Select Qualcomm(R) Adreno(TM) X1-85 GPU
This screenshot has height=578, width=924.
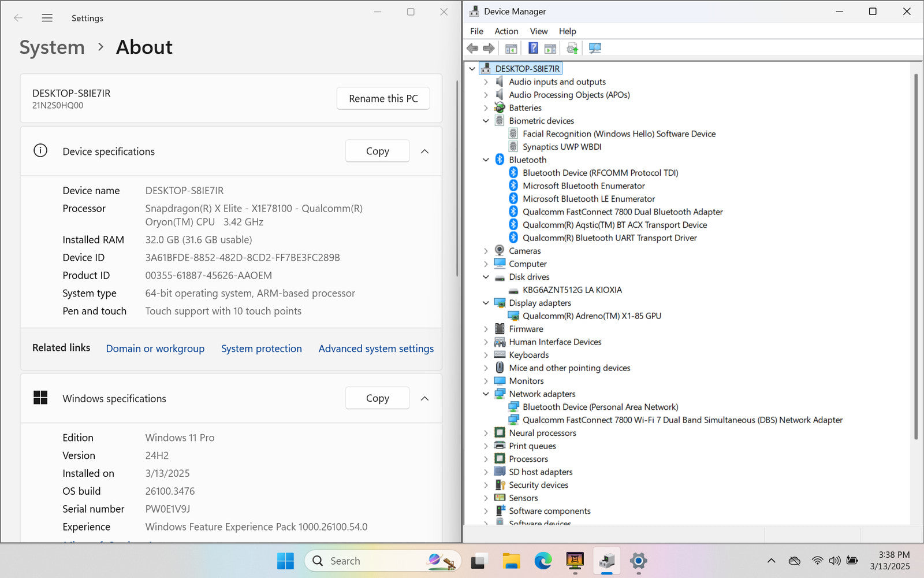[592, 316]
